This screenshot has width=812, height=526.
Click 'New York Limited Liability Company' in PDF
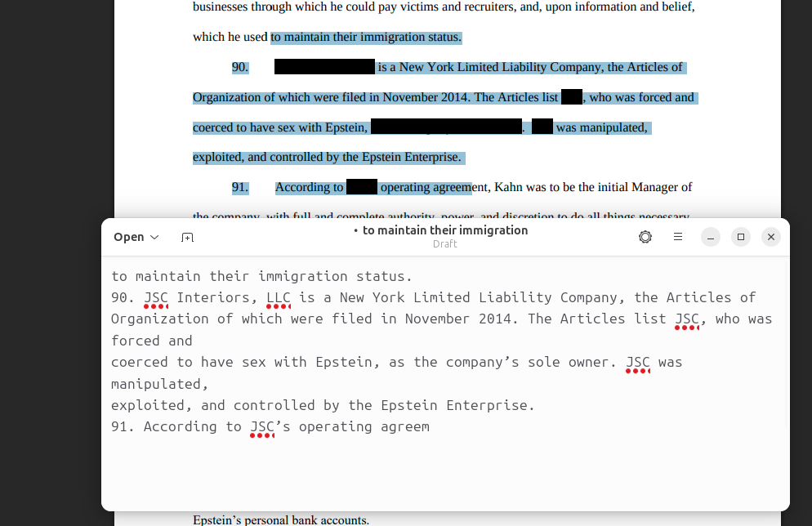[x=502, y=67]
